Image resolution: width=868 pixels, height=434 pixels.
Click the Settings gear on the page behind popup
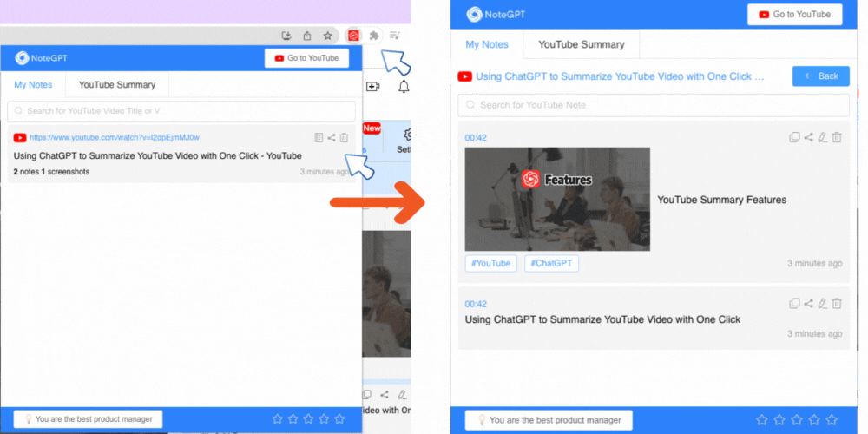409,134
